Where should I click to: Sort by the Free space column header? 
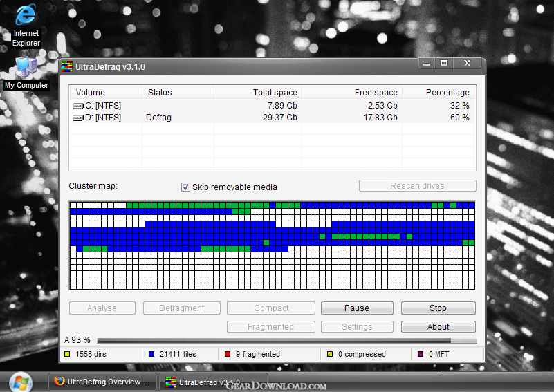(352, 93)
